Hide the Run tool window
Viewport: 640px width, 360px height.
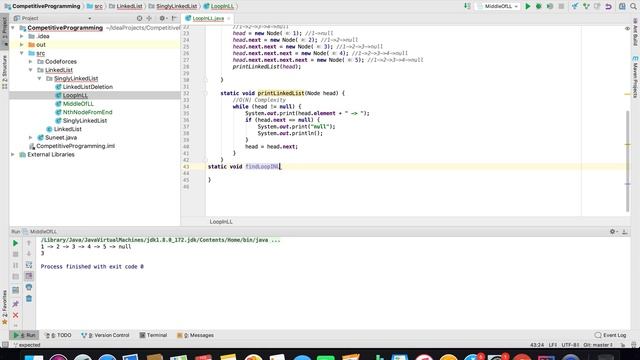click(x=624, y=231)
